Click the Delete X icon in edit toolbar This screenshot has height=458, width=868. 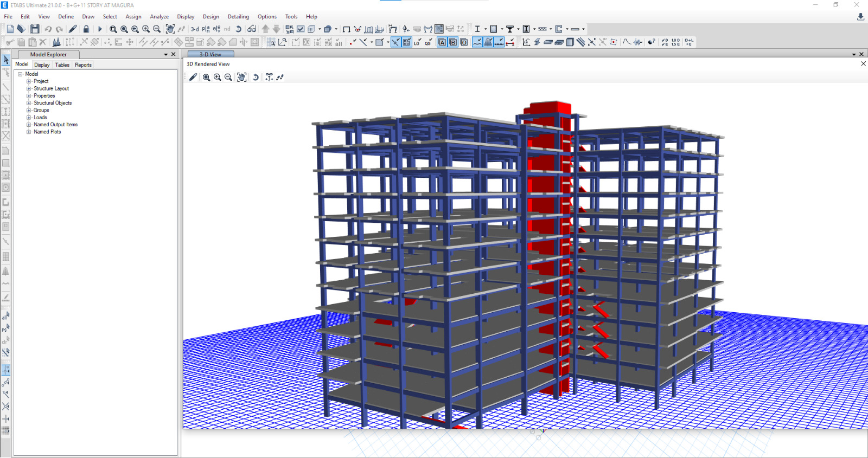pos(43,42)
